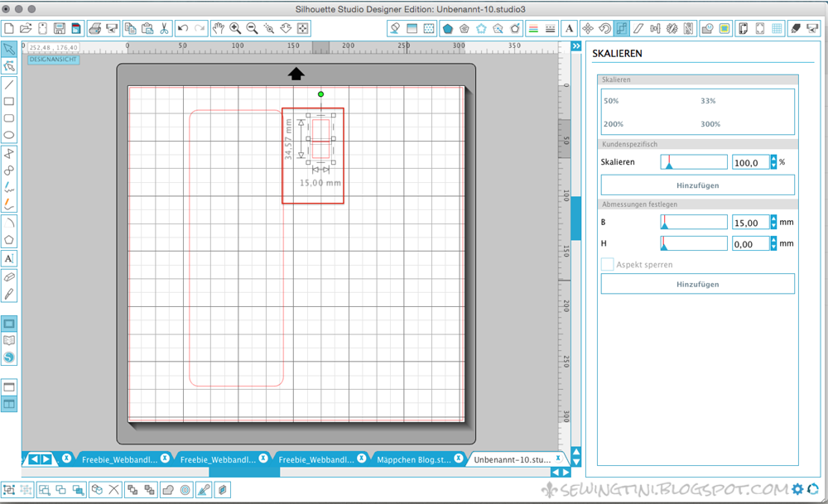Click the Zoom In magnifier
This screenshot has height=504, width=828.
coord(235,28)
